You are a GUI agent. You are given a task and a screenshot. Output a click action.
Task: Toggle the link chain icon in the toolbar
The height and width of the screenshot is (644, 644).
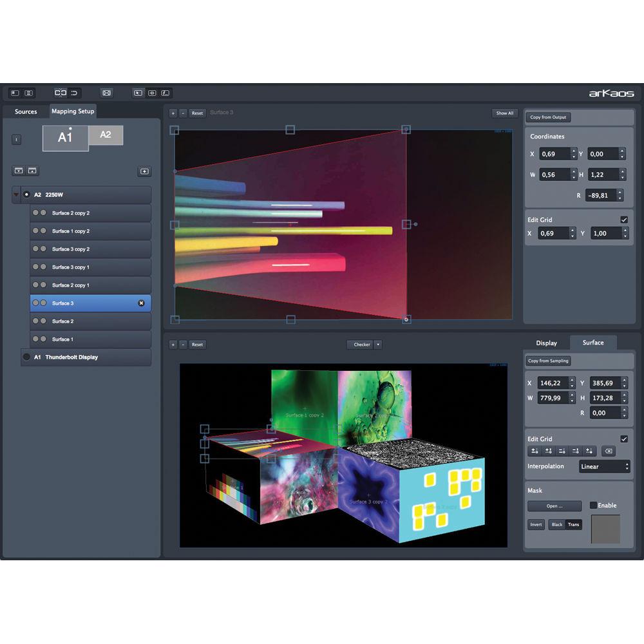pos(61,92)
